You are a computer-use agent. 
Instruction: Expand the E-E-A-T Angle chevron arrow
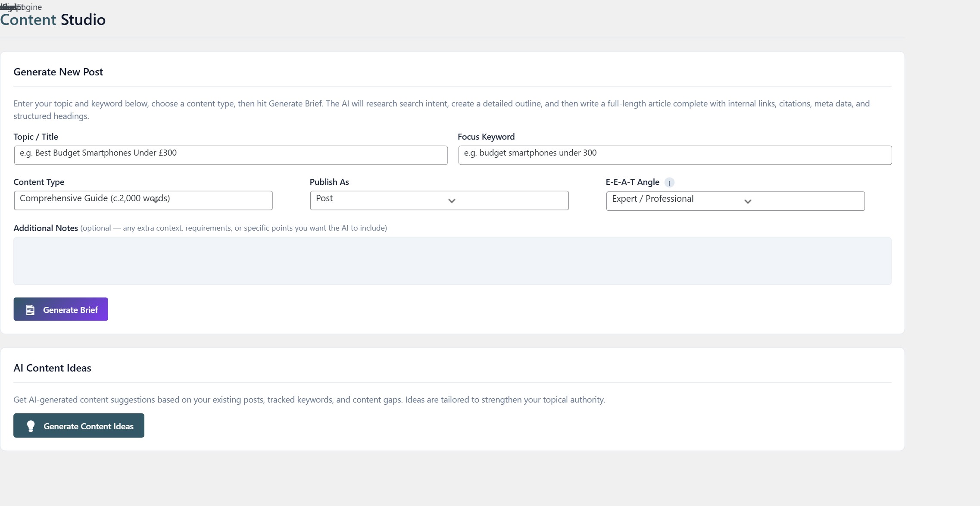tap(748, 201)
